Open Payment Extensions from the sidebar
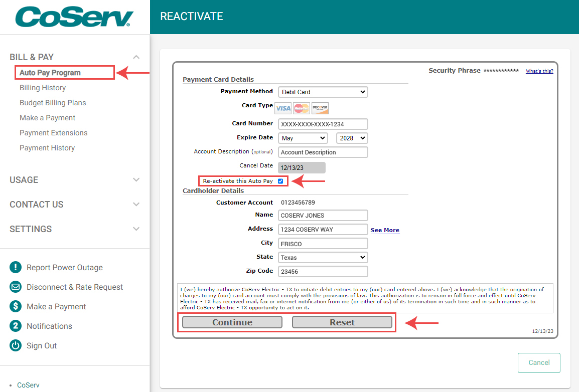 [53, 132]
